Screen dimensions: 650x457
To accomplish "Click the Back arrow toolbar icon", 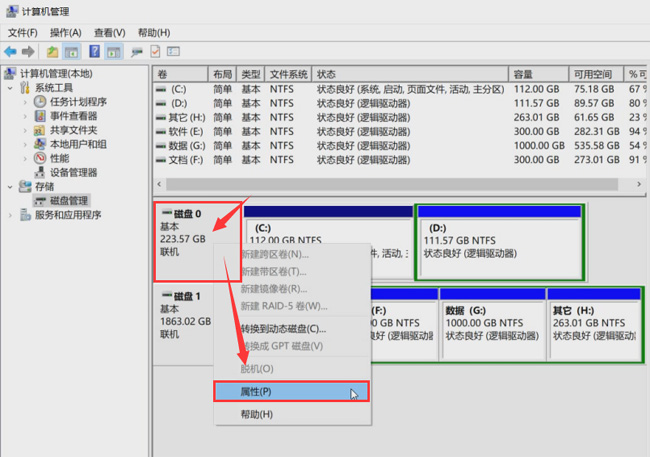I will click(10, 52).
